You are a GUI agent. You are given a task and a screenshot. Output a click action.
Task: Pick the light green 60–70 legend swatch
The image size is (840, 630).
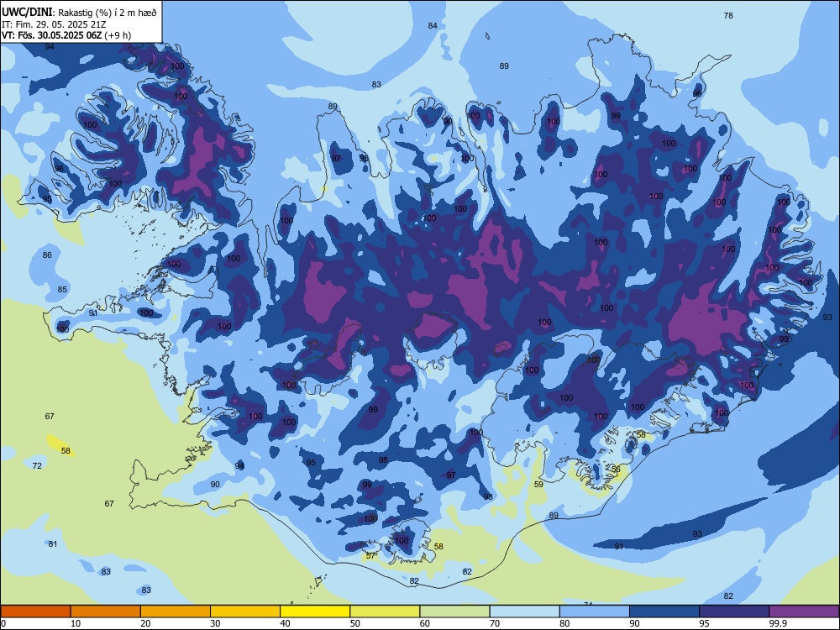454,612
